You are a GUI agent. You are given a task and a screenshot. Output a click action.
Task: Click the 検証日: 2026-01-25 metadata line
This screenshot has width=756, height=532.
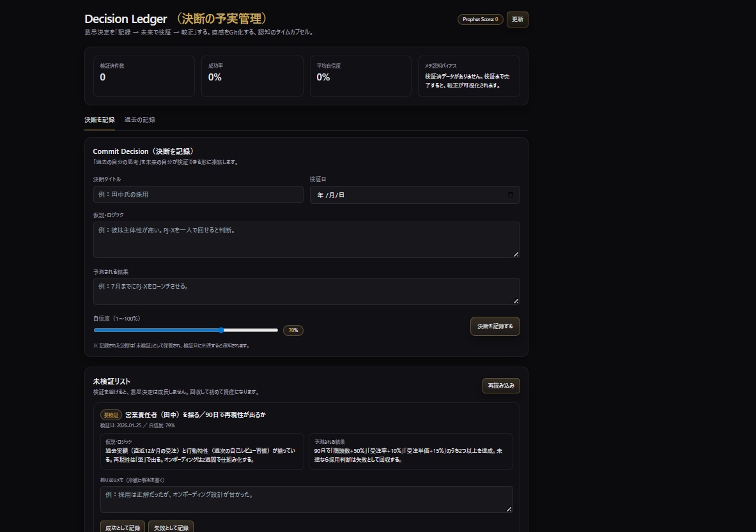point(137,425)
